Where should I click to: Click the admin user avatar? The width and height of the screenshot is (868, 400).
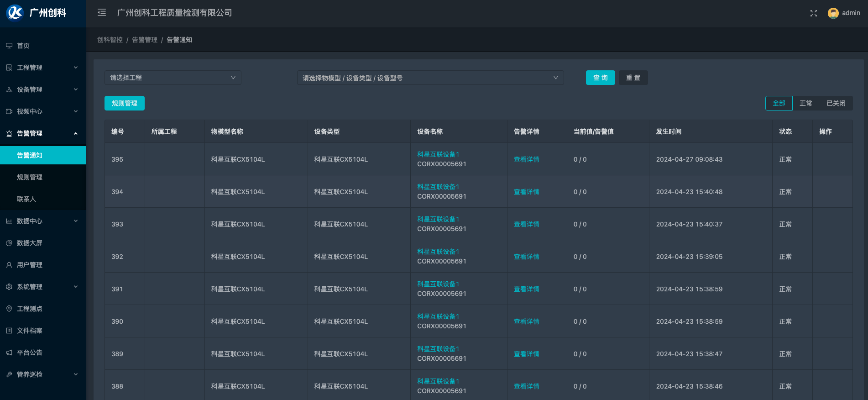coord(833,13)
